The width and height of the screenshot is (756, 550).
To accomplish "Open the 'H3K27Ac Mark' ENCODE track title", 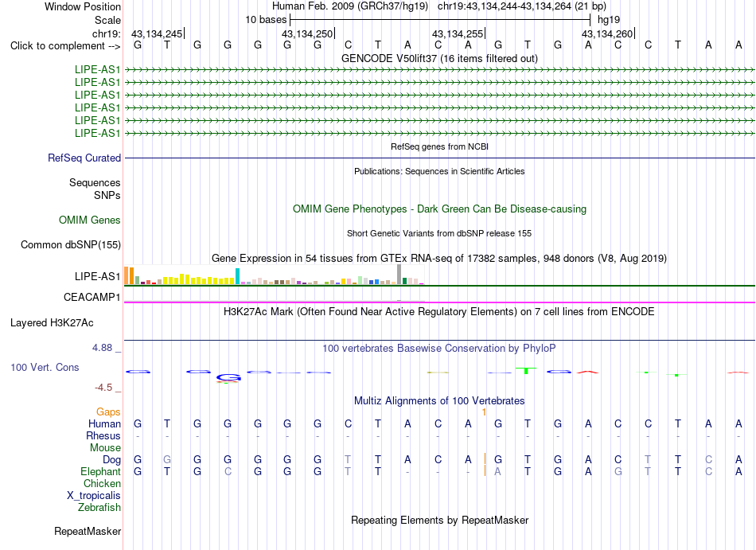I will 439,312.
